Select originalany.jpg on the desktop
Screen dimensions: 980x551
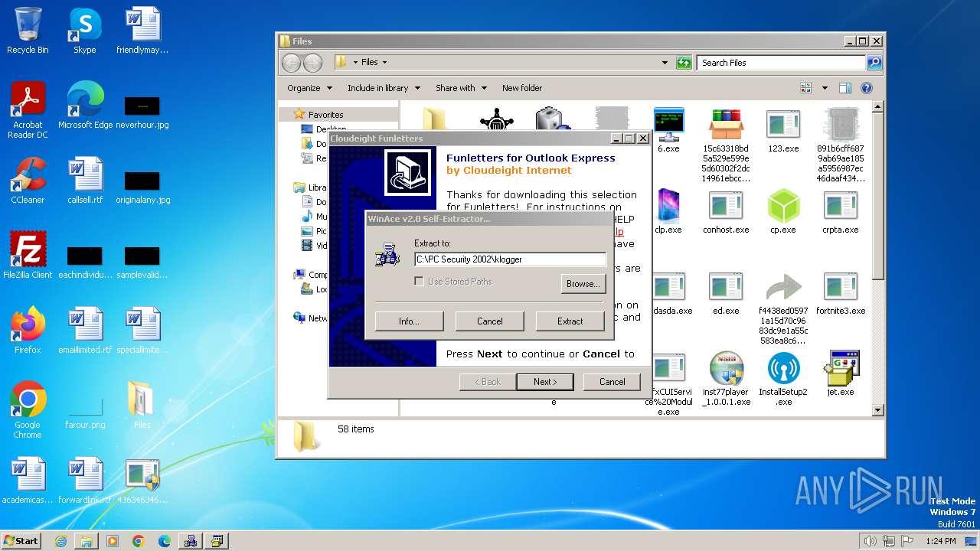click(142, 186)
